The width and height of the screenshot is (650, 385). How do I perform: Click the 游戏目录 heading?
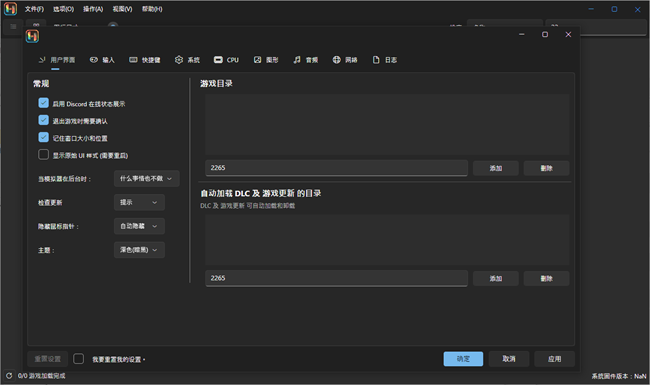[x=216, y=84]
